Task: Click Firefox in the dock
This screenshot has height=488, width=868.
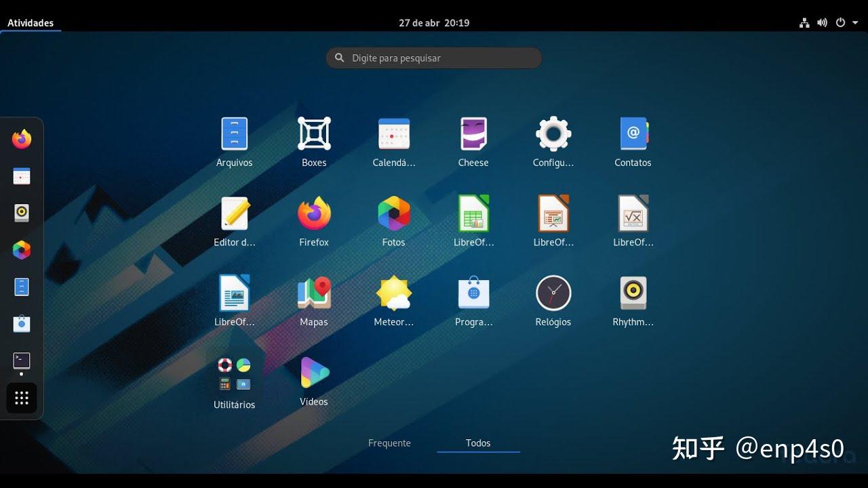Action: tap(22, 140)
